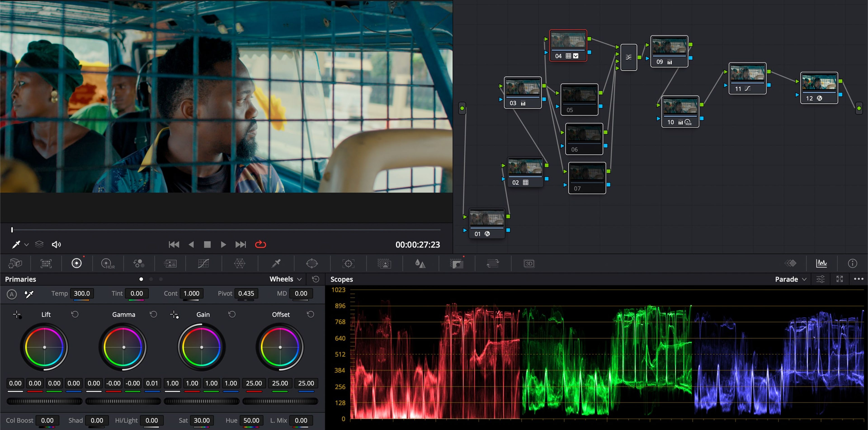Switch to third Primaries page dot
The width and height of the screenshot is (868, 430).
click(x=161, y=279)
